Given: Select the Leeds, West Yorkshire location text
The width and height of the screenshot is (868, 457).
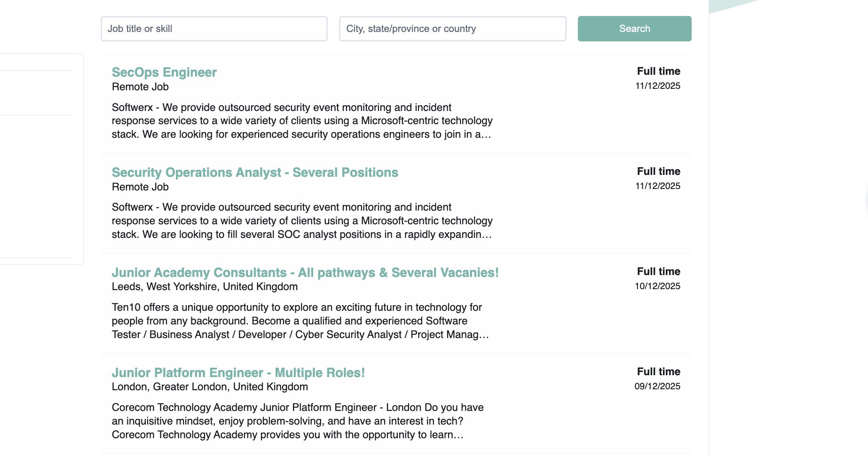Looking at the screenshot, I should click(x=205, y=287).
